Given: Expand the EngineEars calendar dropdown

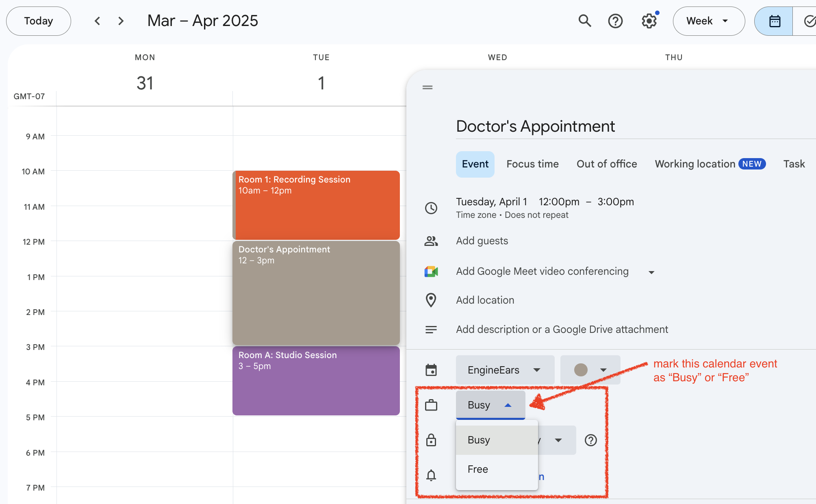Looking at the screenshot, I should click(505, 370).
